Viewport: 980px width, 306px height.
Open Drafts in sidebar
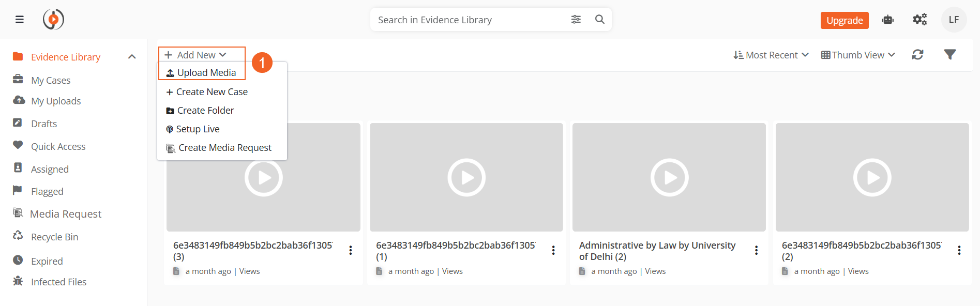(x=44, y=124)
